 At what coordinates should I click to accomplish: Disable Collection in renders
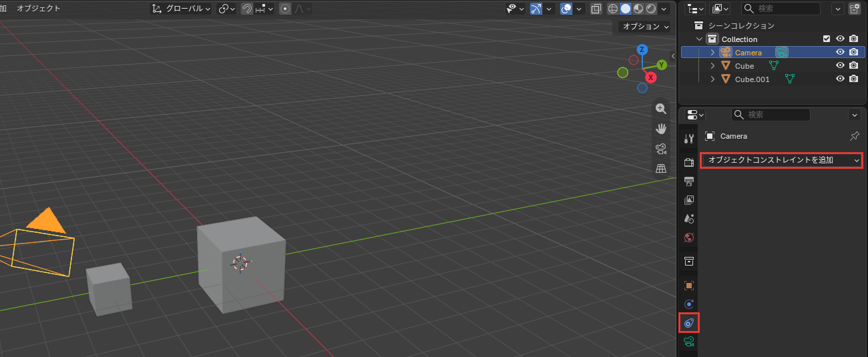pyautogui.click(x=853, y=39)
